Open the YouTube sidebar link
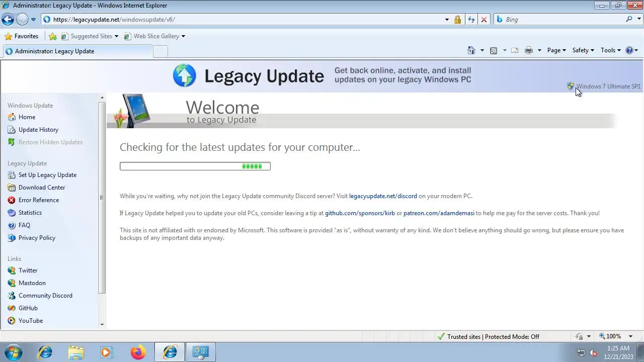Image resolution: width=644 pixels, height=362 pixels. (x=31, y=321)
